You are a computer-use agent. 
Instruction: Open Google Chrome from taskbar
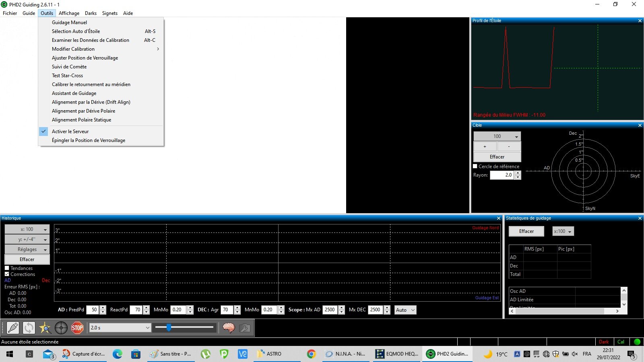tap(311, 354)
